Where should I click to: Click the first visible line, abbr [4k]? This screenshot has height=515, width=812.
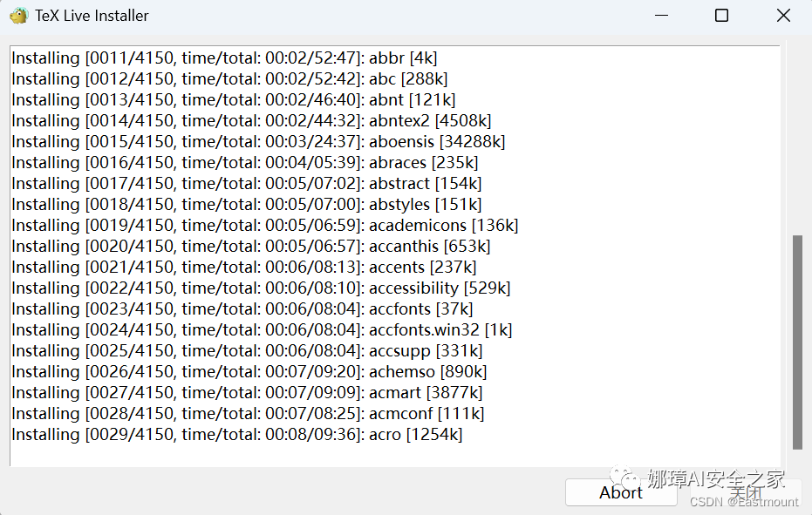pos(224,58)
